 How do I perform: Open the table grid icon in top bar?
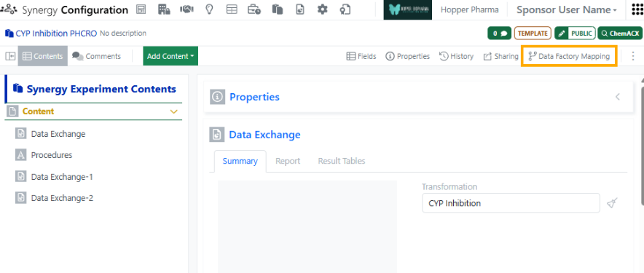click(x=232, y=9)
